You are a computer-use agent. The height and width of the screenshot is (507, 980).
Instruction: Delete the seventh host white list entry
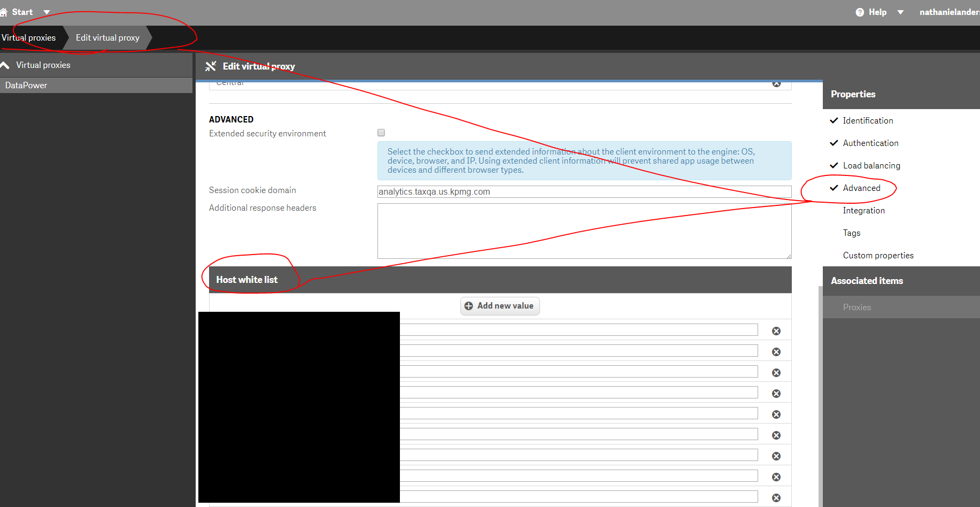[x=776, y=456]
